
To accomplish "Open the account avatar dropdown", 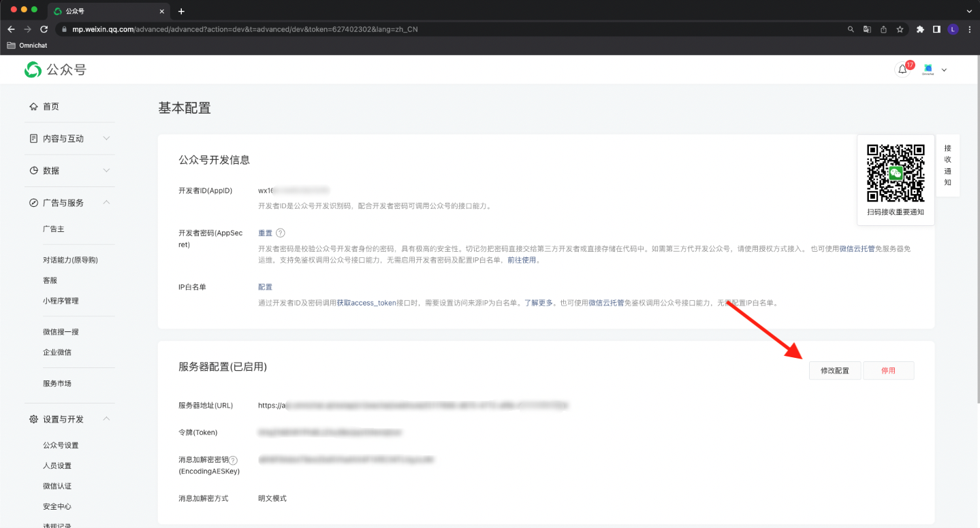I will point(934,69).
